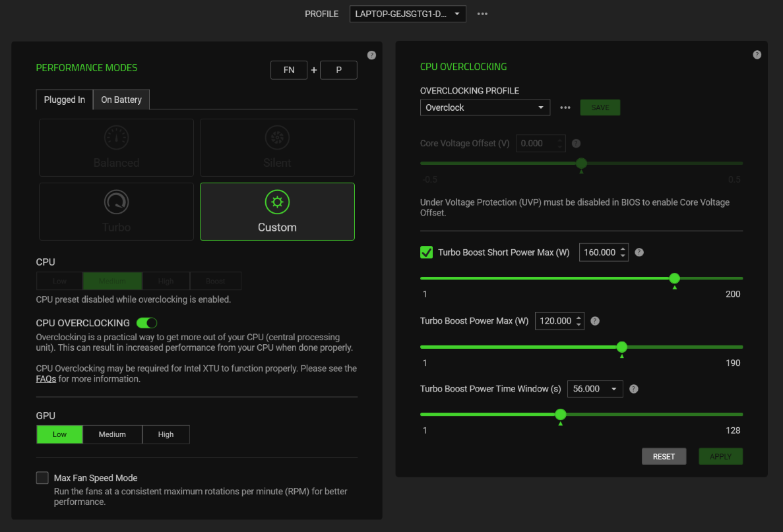Screen dimensions: 783x532
Task: Expand the Turbo Boost Power Time Window dropdown
Action: (594, 388)
